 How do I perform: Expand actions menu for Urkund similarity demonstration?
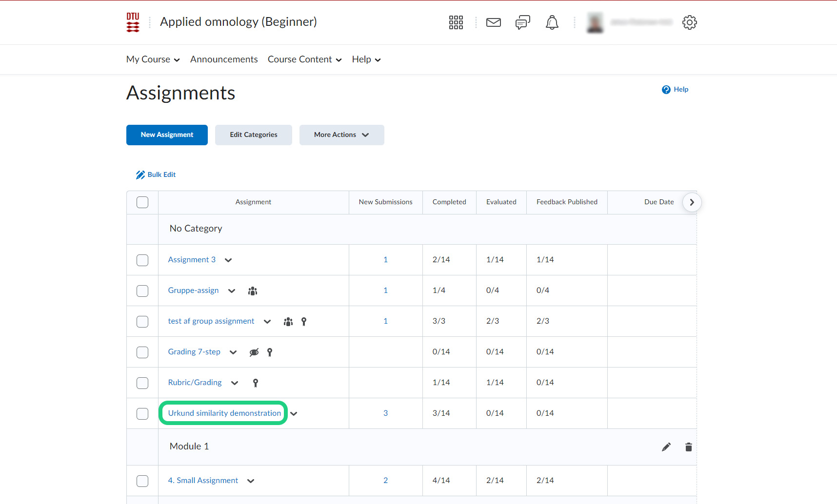pyautogui.click(x=294, y=414)
